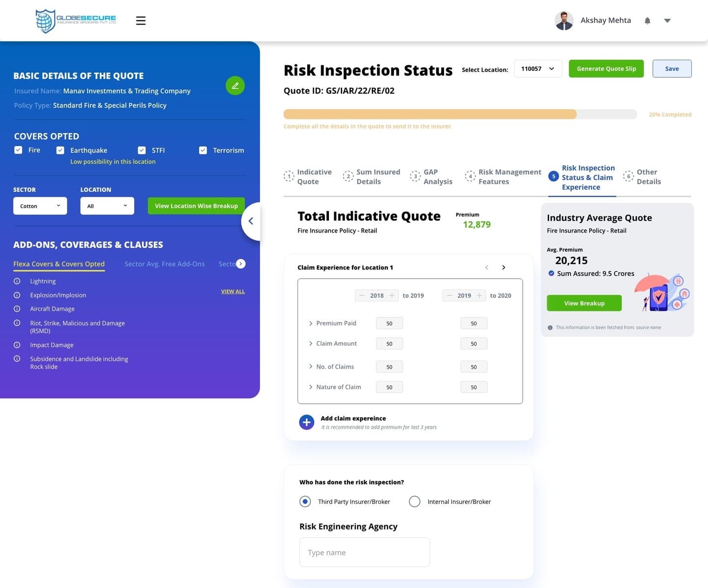
Task: Click the quote completion progress bar
Action: pyautogui.click(x=460, y=115)
